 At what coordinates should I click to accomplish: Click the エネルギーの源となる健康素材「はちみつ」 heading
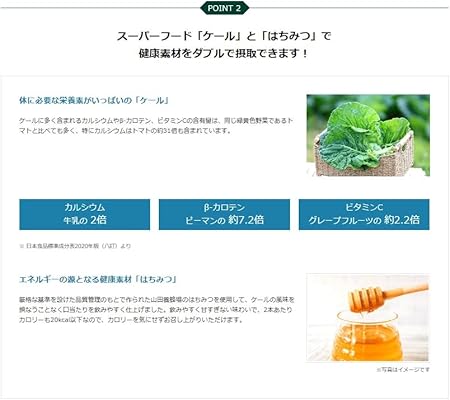[x=98, y=279]
